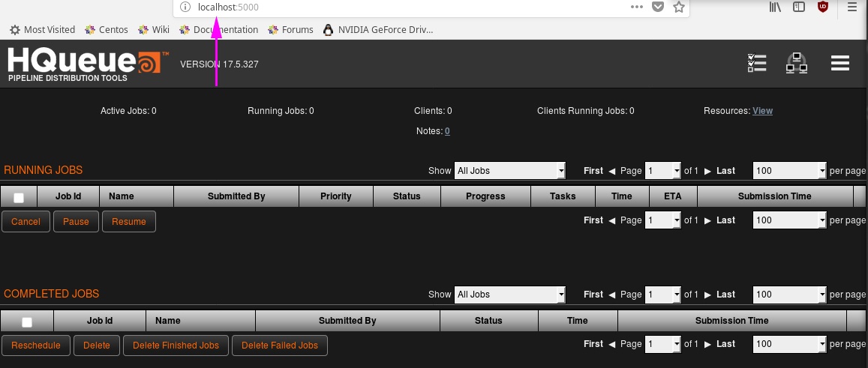
Task: Go to First page in Running Jobs top pager
Action: [593, 170]
